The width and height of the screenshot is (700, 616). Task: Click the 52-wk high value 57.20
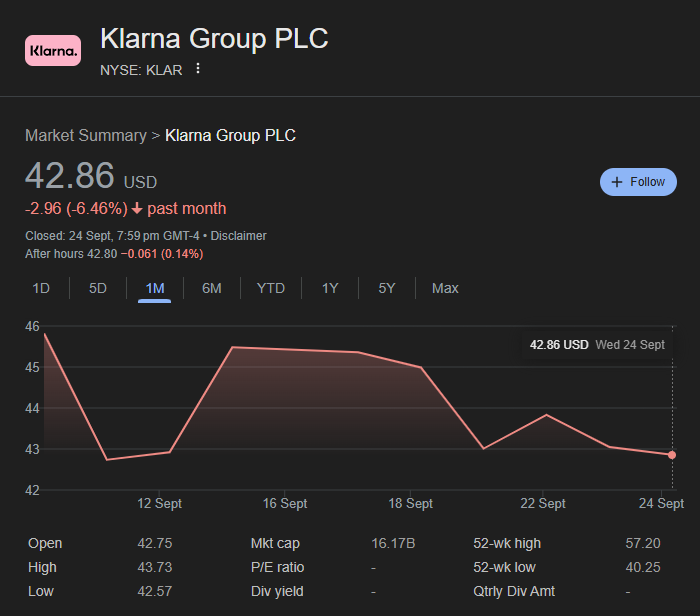coord(643,543)
